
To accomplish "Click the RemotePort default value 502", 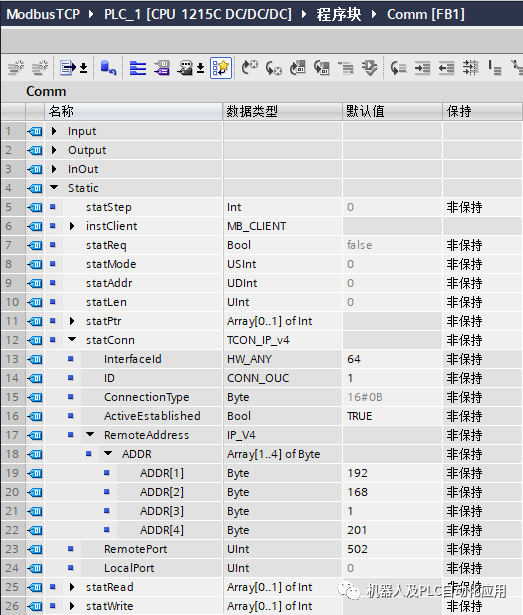I will [x=357, y=549].
